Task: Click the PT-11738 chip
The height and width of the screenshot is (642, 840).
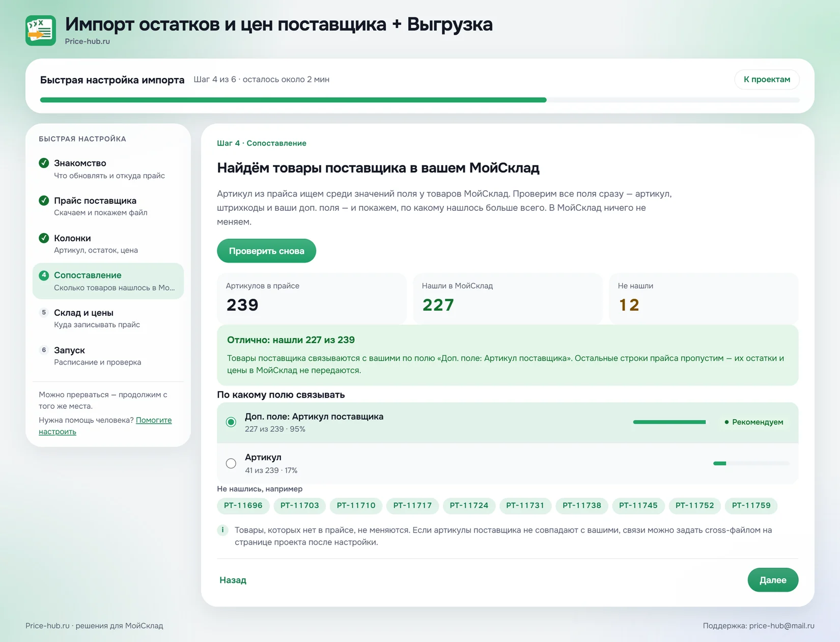Action: [582, 506]
